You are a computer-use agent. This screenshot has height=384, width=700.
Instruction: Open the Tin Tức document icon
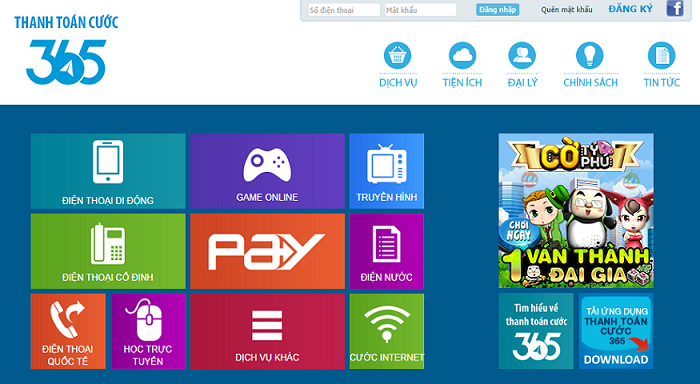click(662, 56)
